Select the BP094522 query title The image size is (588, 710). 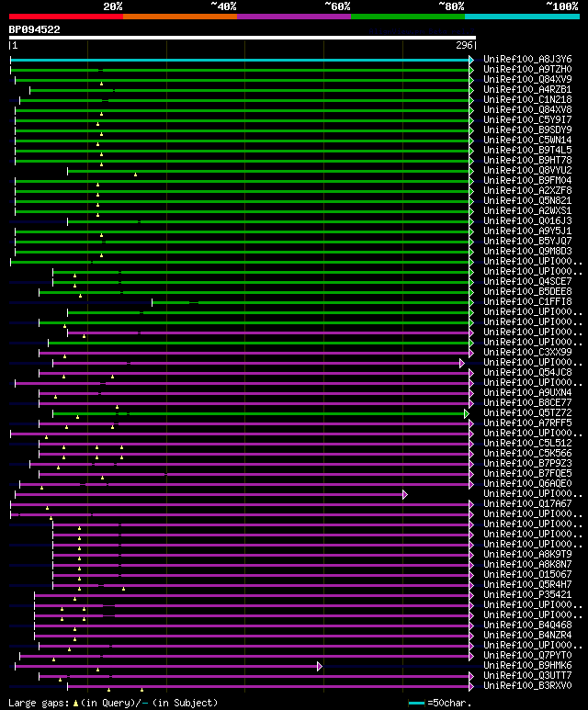coord(34,30)
